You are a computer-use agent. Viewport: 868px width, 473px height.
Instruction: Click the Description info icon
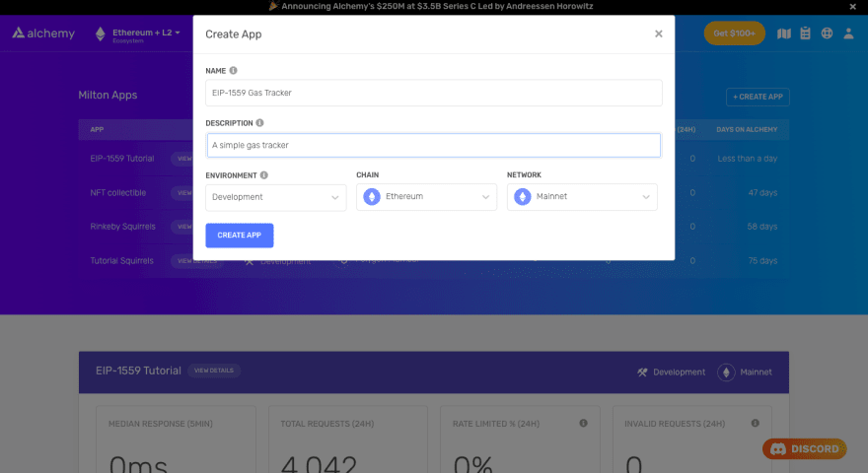point(259,123)
